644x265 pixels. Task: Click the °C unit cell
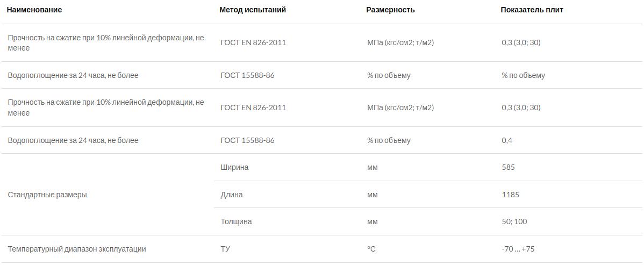[x=371, y=249]
